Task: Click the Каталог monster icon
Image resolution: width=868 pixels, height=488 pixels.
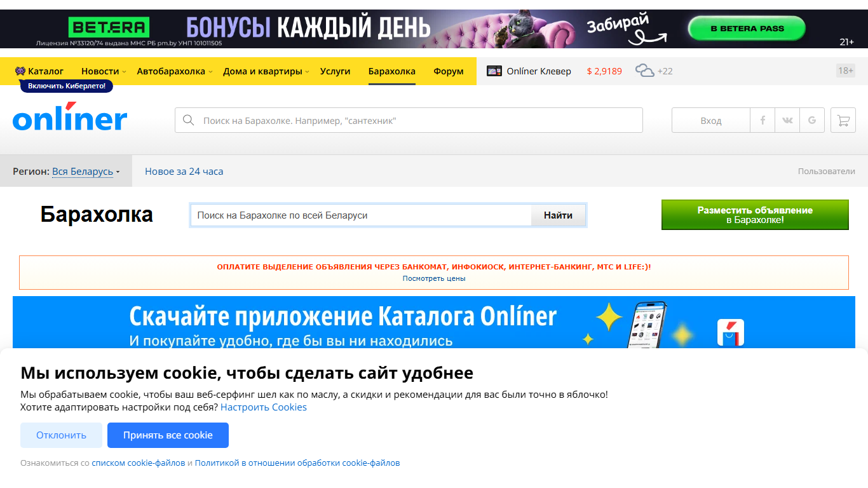Action: pos(20,71)
